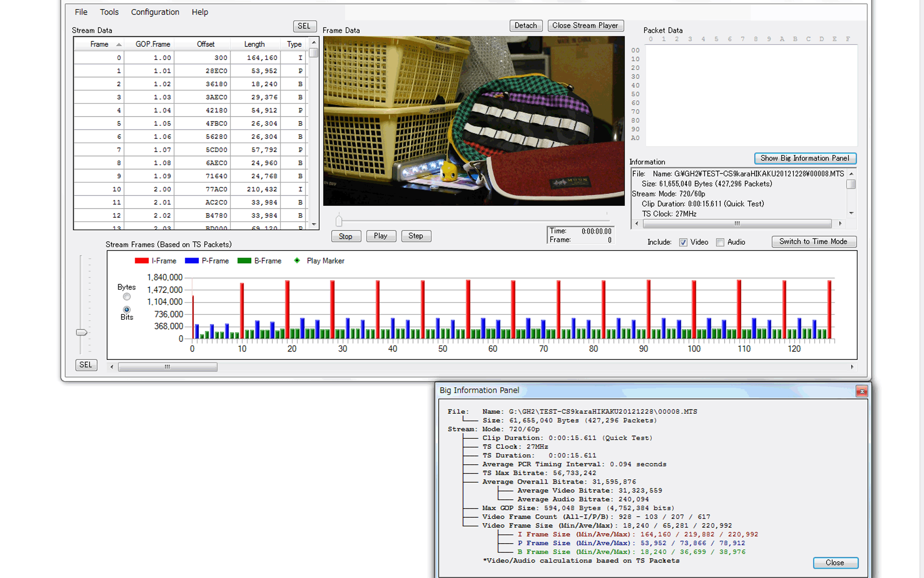Select the Bits radio button
Viewport: 924px width, 578px height.
click(127, 310)
